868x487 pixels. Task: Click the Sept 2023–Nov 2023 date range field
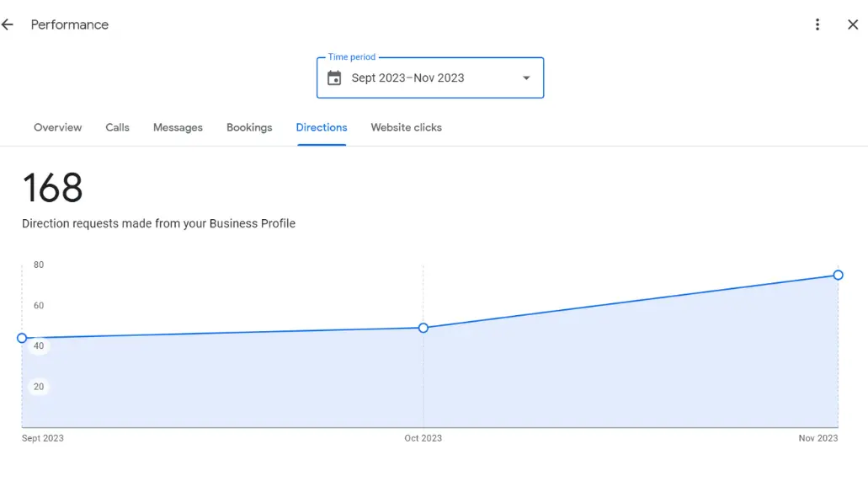[x=430, y=78]
